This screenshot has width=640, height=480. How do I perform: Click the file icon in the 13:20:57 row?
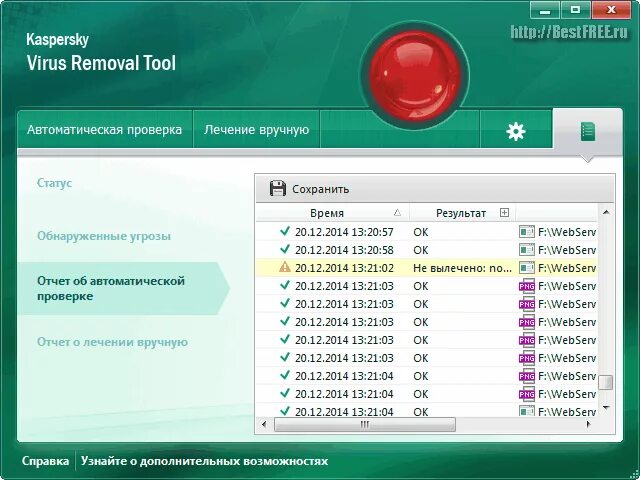coord(527,232)
